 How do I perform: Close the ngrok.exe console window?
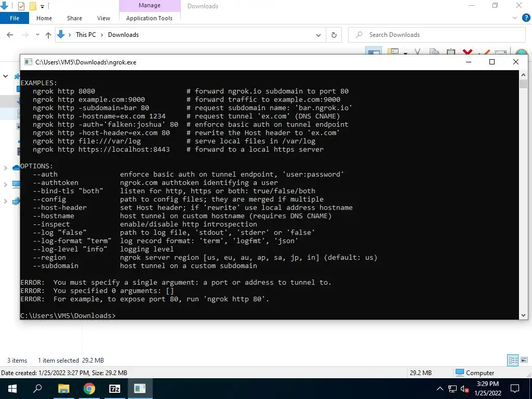(x=516, y=62)
